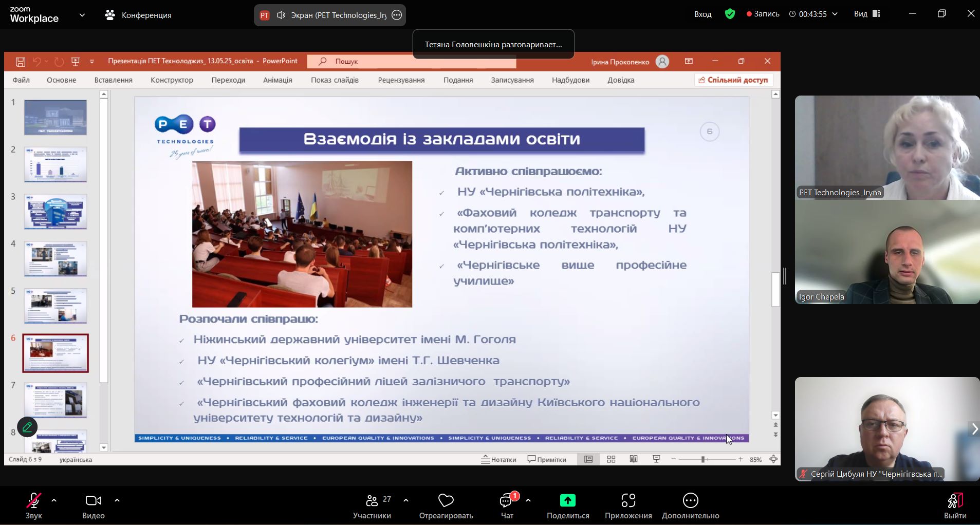
Task: Expand video options arrow next to Видео
Action: click(x=117, y=500)
